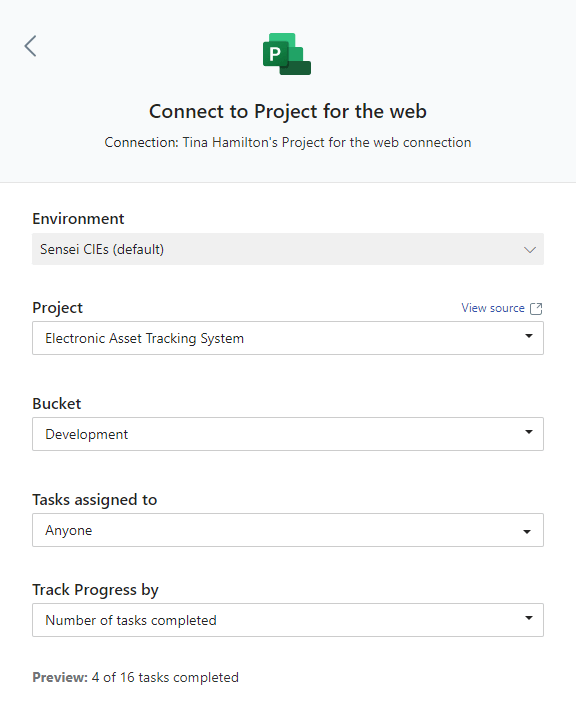Open the external link icon beside View source
This screenshot has height=724, width=576.
tap(536, 308)
